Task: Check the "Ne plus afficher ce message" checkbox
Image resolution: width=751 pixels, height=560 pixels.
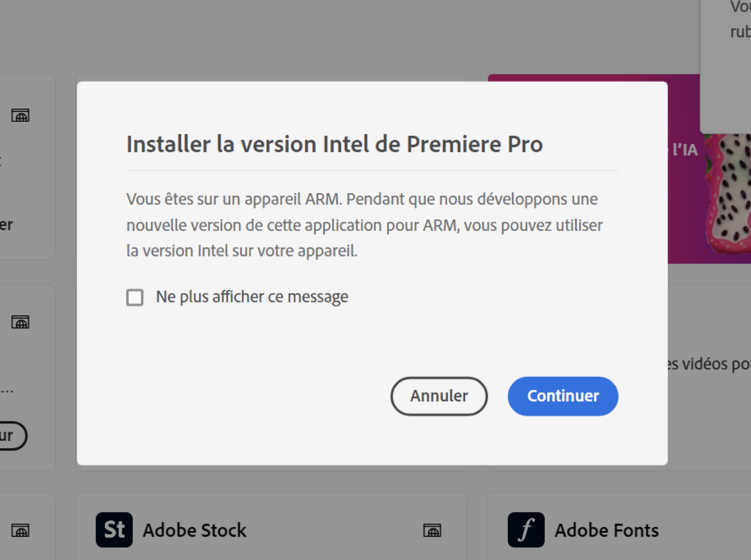Action: point(135,297)
